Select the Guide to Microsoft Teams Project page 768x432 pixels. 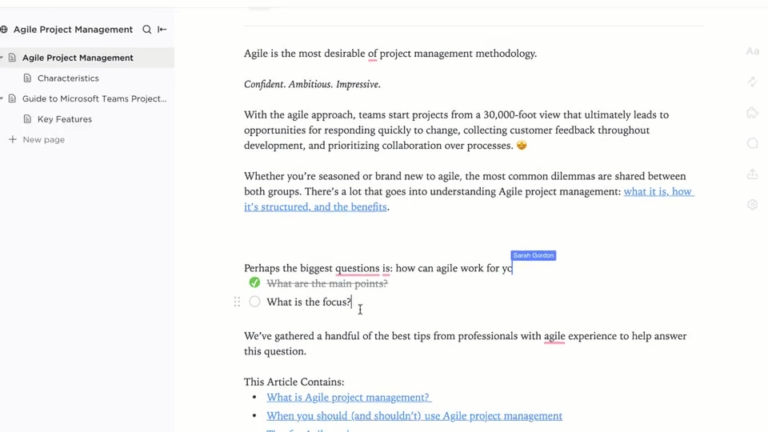point(94,99)
